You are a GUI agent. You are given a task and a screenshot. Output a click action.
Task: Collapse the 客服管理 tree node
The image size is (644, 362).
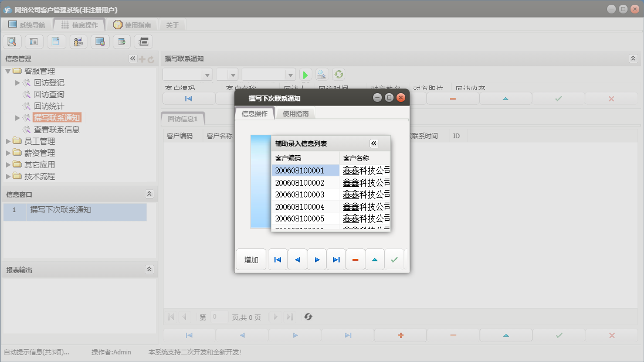coord(8,71)
